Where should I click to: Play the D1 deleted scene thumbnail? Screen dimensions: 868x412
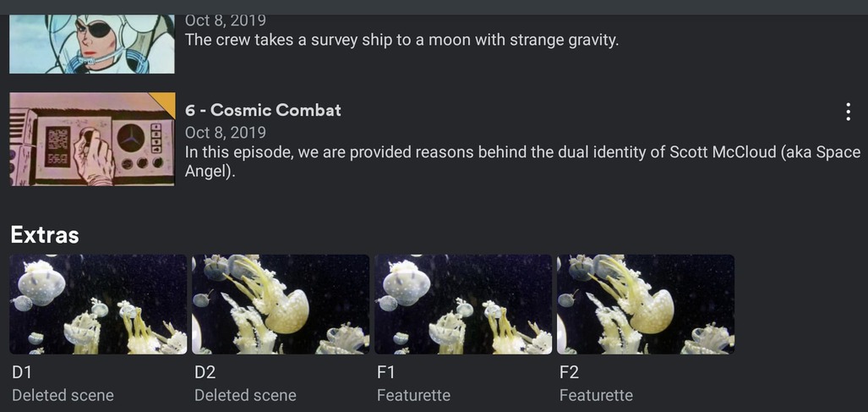point(99,304)
